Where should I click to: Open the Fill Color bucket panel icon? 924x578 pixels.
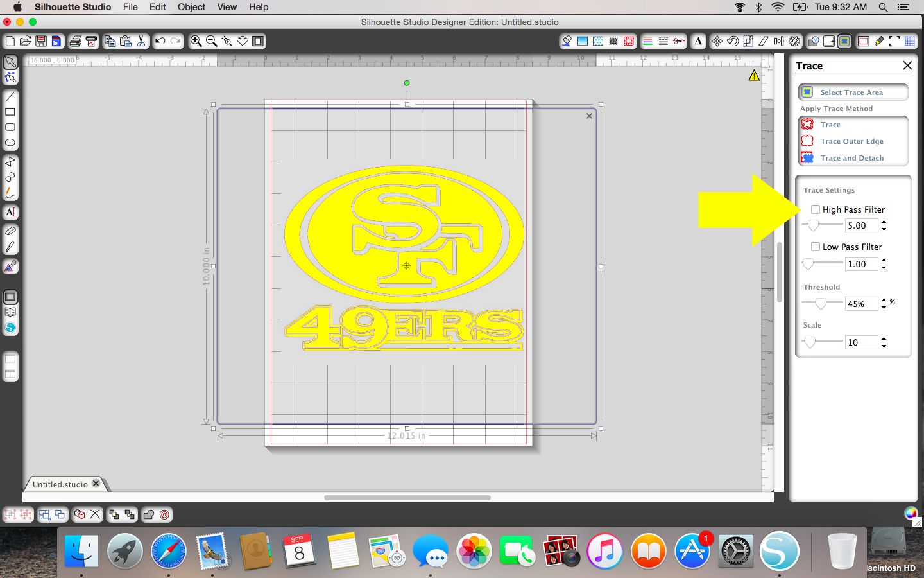pyautogui.click(x=567, y=41)
